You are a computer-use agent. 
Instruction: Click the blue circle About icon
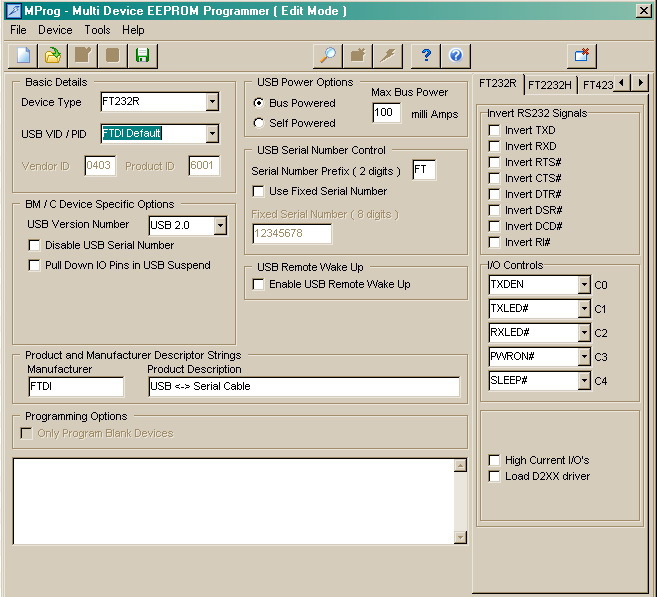point(455,55)
